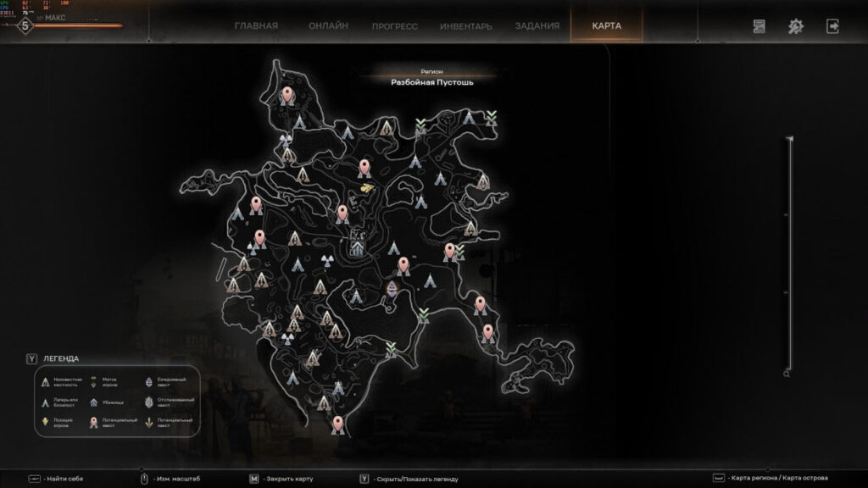The width and height of the screenshot is (868, 488).
Task: Click the pink quest marker above player position
Action: [x=364, y=168]
